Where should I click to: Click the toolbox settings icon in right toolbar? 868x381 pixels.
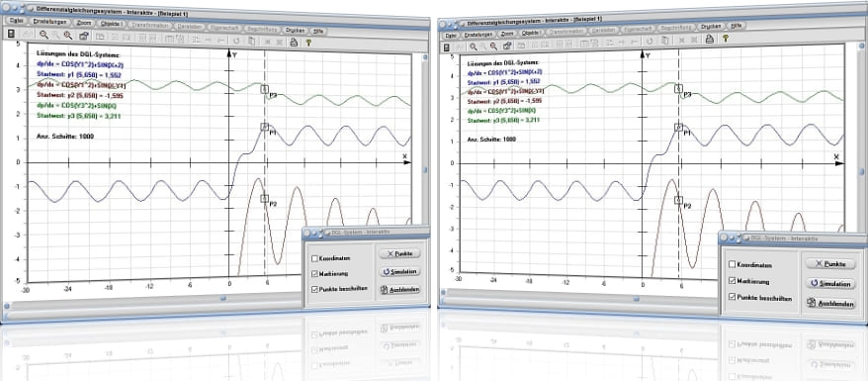click(506, 46)
